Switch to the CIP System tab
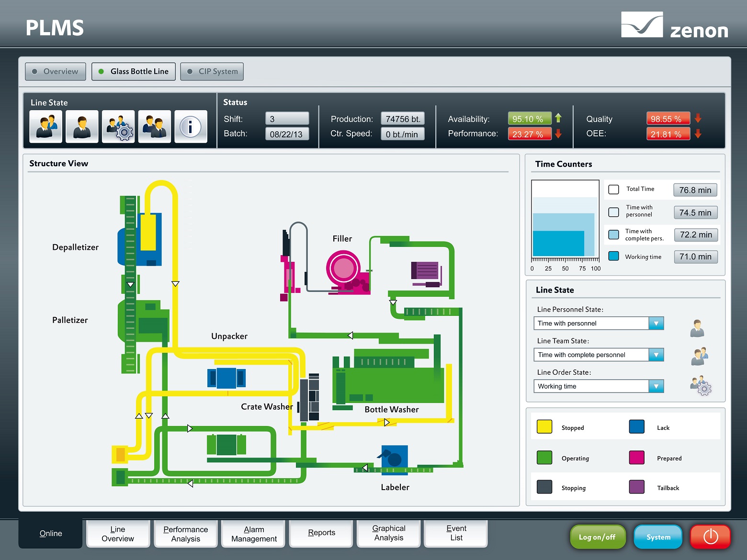The image size is (747, 560). coord(212,72)
